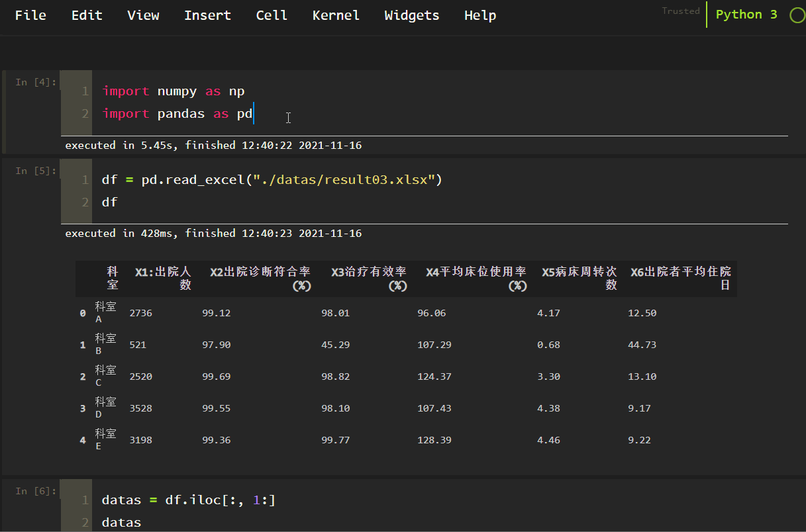Open the Cell menu
This screenshot has height=532, width=806.
pos(272,15)
